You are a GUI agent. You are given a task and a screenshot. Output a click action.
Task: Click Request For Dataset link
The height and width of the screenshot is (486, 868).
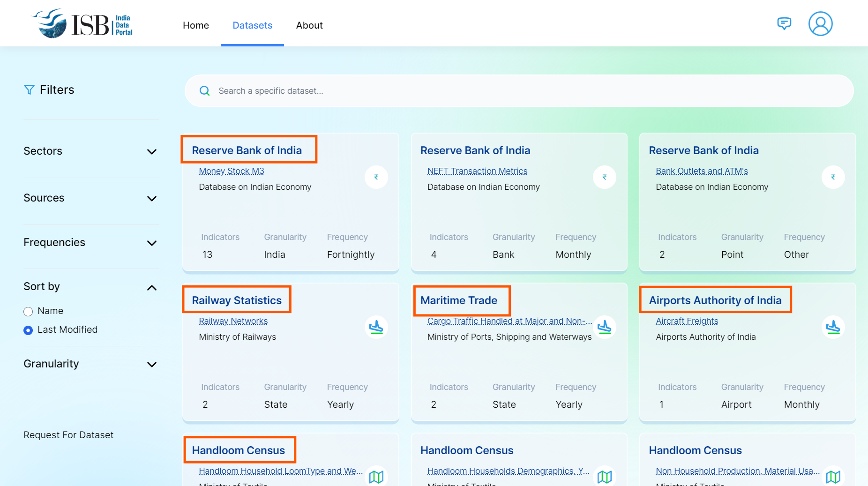[x=68, y=435]
